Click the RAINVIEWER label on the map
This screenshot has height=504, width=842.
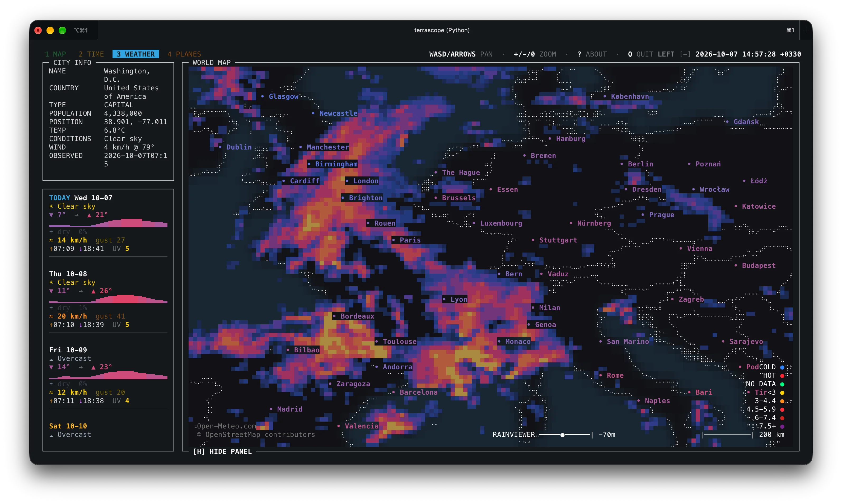[x=514, y=435]
